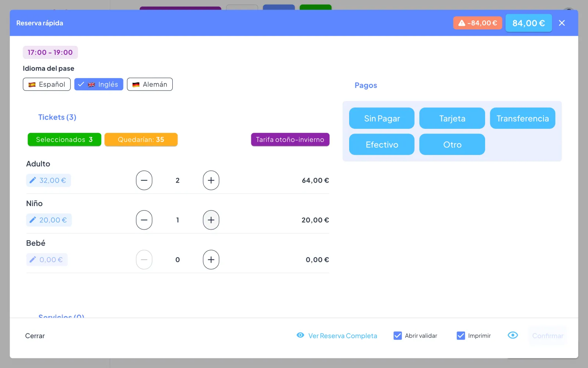Edit the Adulto price 32,00 €

(x=49, y=180)
